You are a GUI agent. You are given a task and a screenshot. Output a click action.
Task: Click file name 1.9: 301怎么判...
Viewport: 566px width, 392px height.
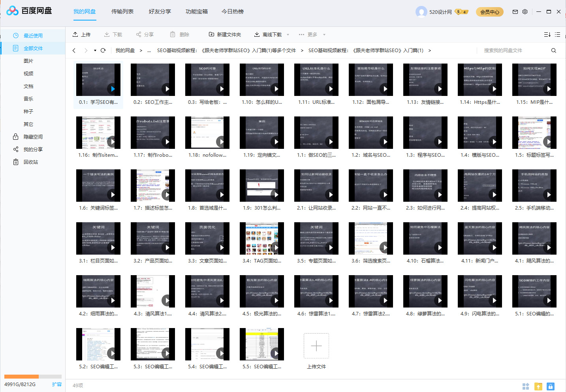tap(262, 208)
